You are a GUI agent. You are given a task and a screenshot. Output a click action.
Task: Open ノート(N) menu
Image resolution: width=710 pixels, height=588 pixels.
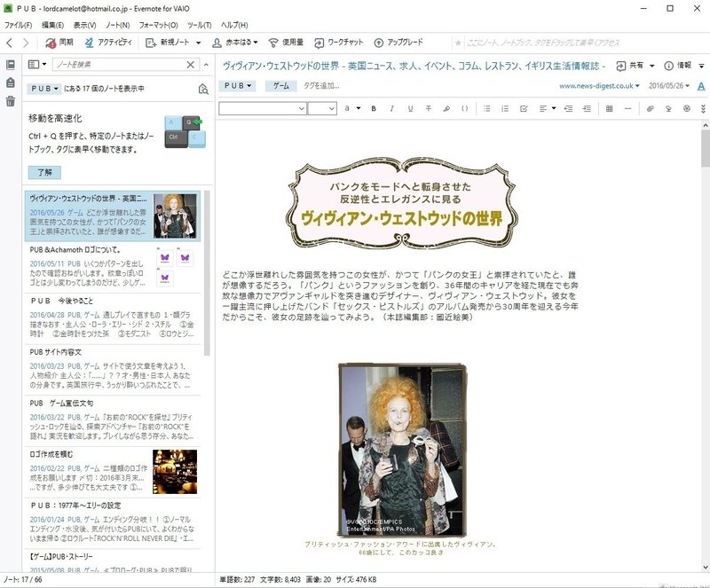point(118,26)
